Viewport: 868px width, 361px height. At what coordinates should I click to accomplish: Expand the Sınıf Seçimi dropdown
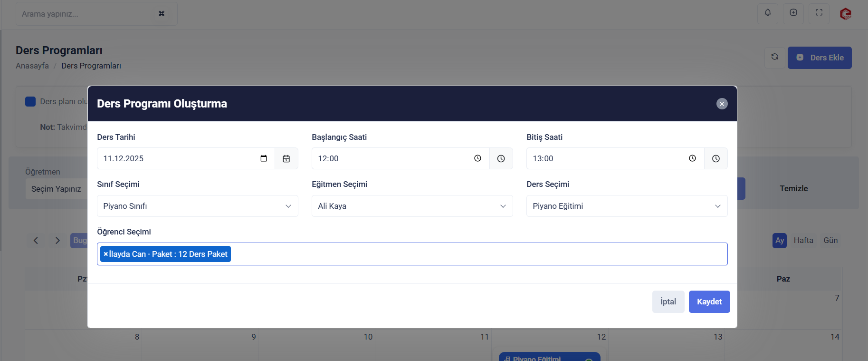[197, 206]
